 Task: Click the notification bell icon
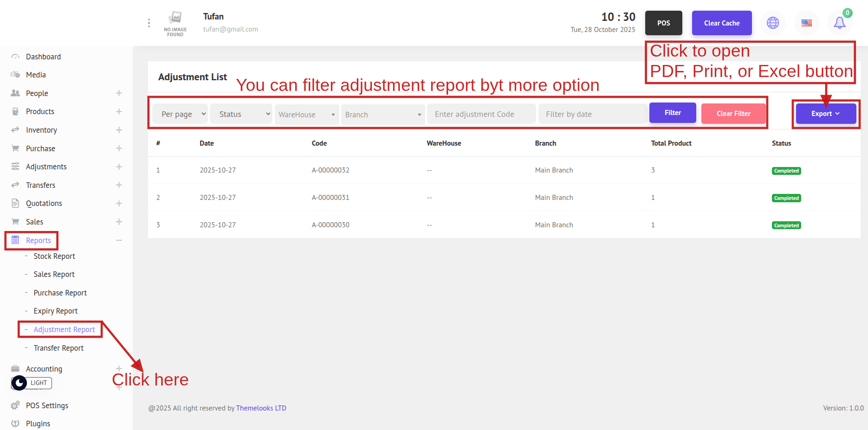[839, 23]
